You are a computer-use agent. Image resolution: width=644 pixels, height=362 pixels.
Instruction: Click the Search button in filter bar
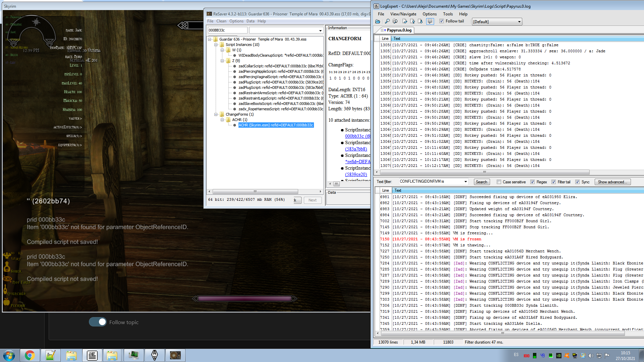point(481,182)
